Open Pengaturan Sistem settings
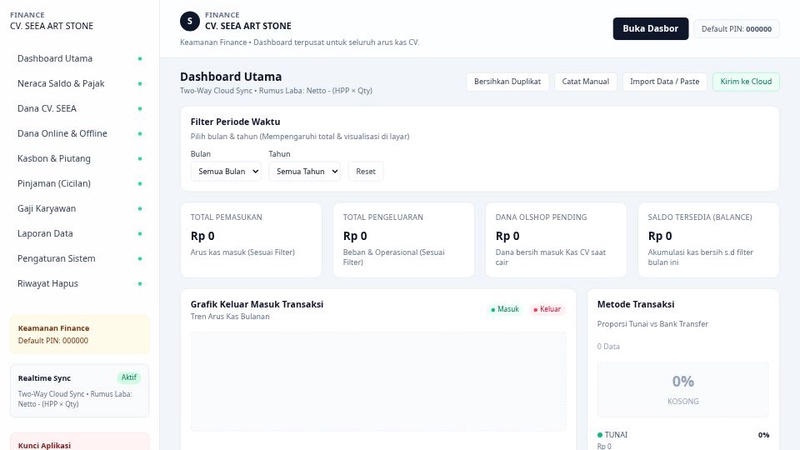The width and height of the screenshot is (800, 450). [80, 259]
